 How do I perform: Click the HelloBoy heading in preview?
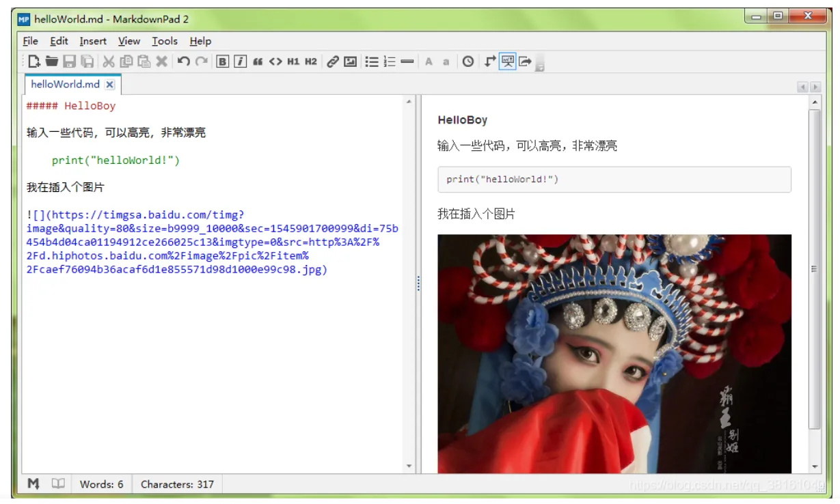click(463, 120)
